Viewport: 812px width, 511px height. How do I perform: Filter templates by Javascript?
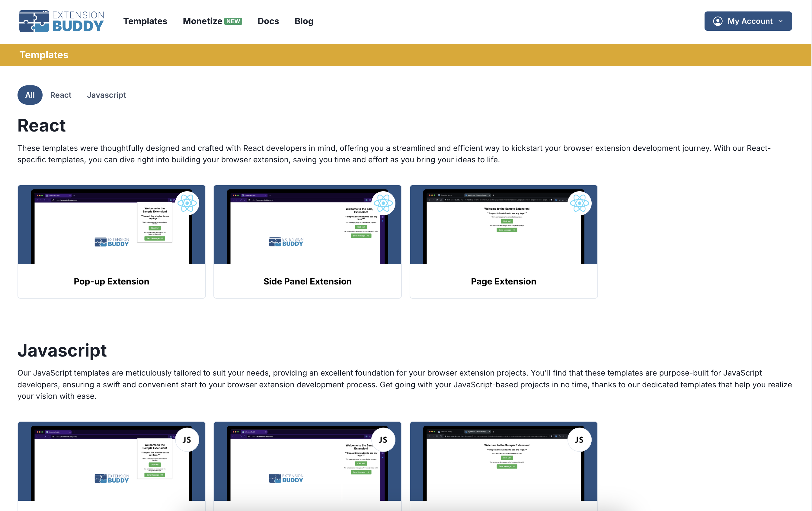pyautogui.click(x=106, y=95)
